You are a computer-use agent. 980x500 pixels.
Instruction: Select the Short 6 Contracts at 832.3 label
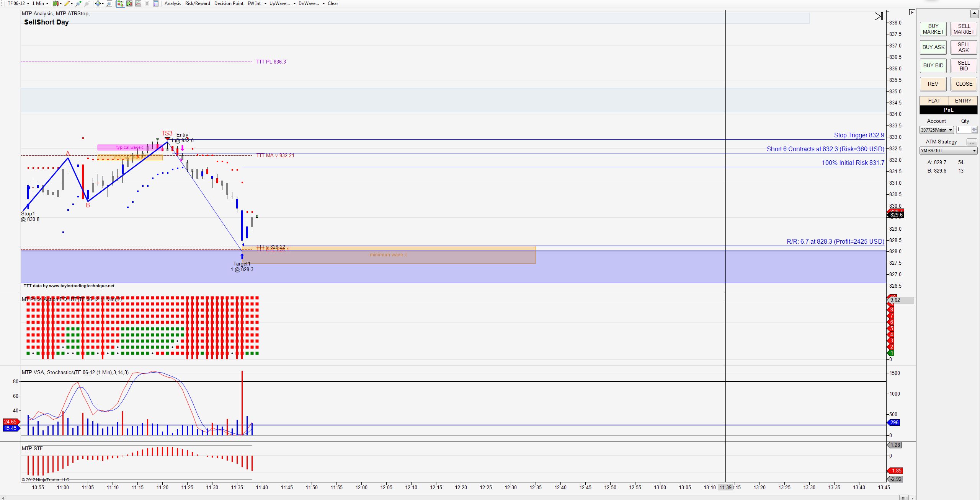click(x=825, y=149)
